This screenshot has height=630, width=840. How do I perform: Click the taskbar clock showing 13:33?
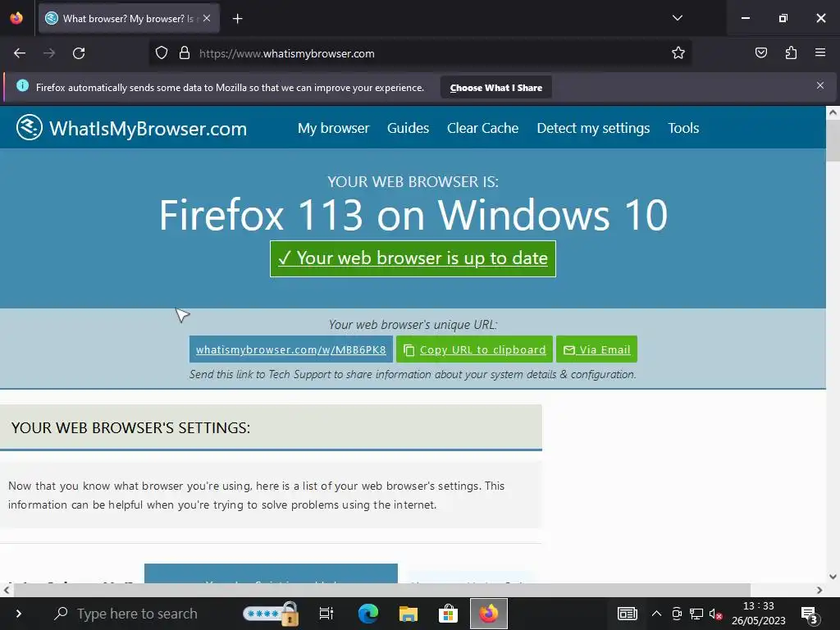[758, 614]
